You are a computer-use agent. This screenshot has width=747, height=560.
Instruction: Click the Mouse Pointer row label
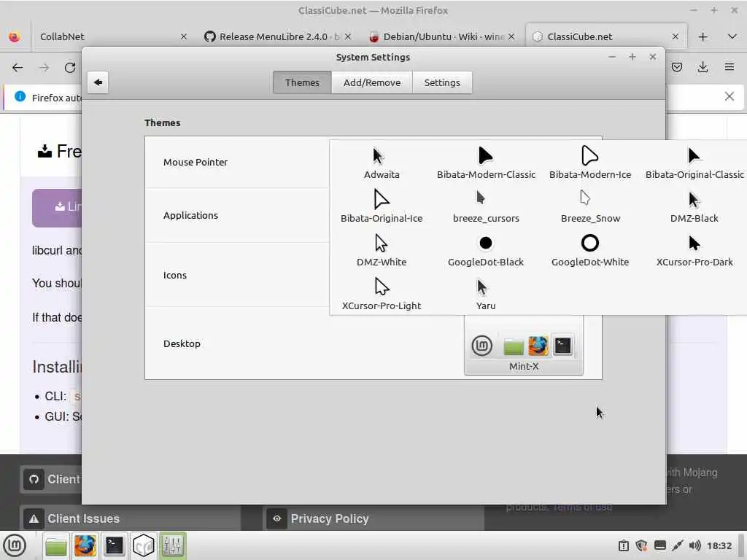coord(196,162)
